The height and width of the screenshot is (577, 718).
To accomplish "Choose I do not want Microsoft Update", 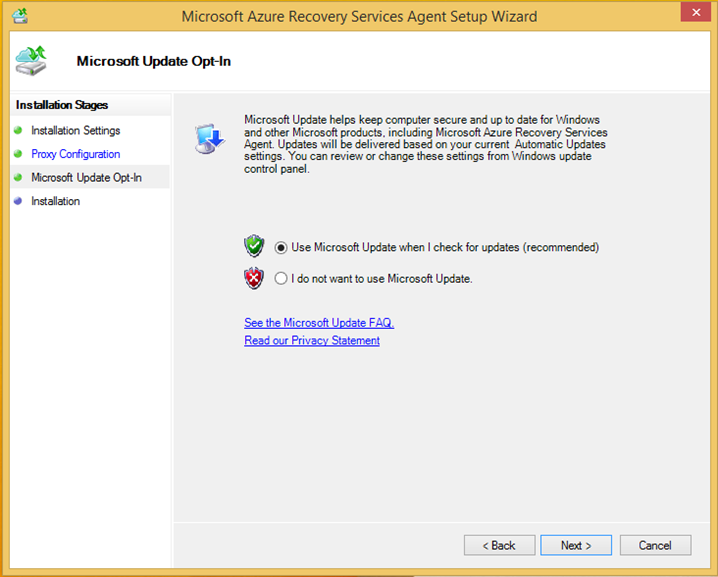I will [281, 278].
